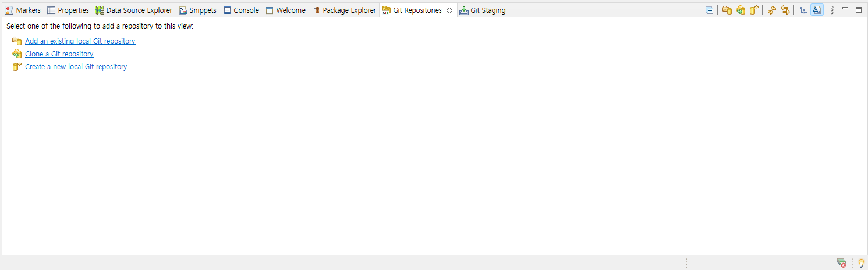Click the Clone a Git repository toolbar icon
This screenshot has height=270, width=868.
pos(741,10)
